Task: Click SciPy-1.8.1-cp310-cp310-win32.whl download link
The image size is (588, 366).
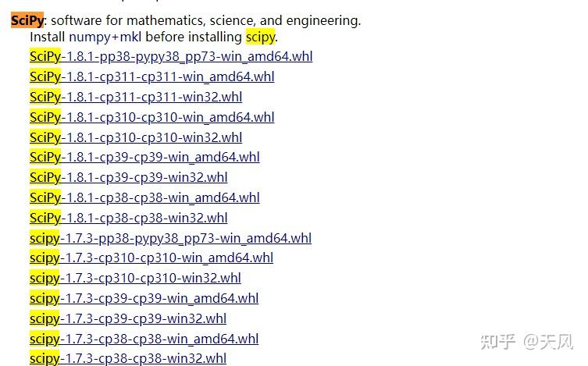Action: point(136,138)
